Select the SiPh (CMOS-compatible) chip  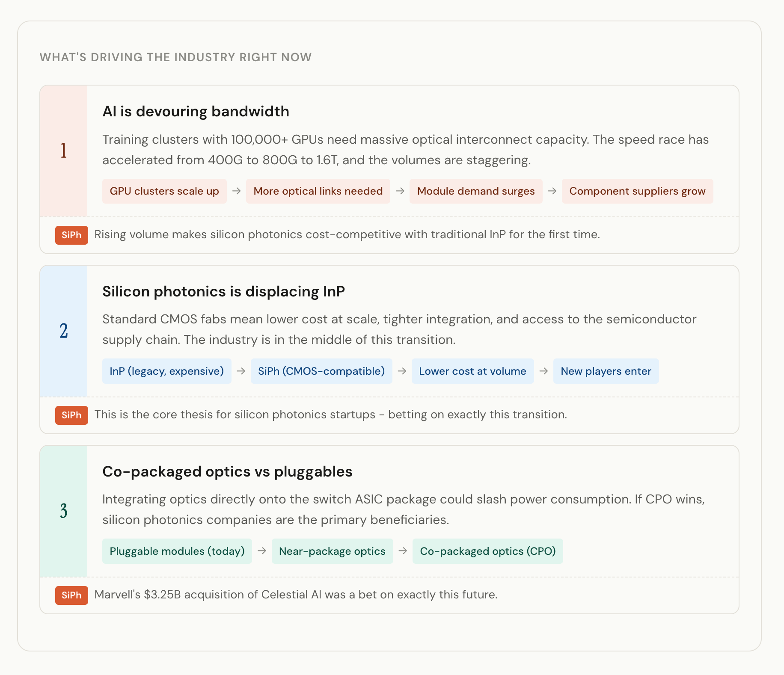coord(321,371)
